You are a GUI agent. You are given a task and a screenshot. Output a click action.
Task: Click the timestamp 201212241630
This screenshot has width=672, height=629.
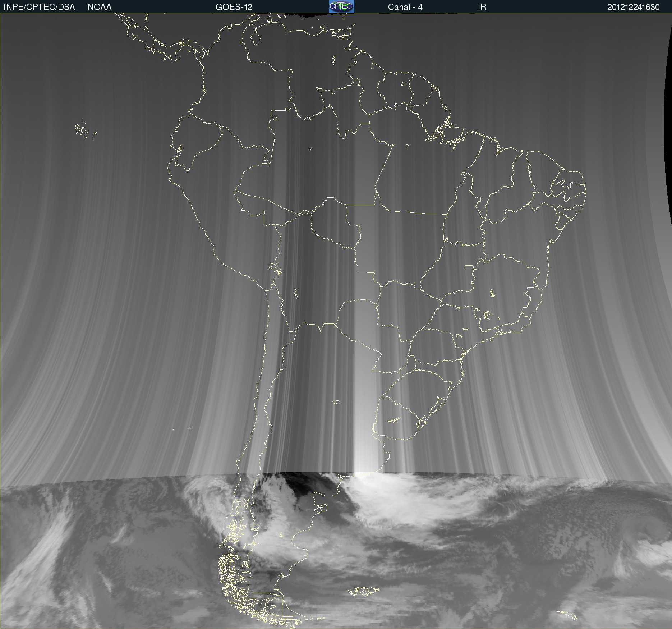pyautogui.click(x=633, y=7)
